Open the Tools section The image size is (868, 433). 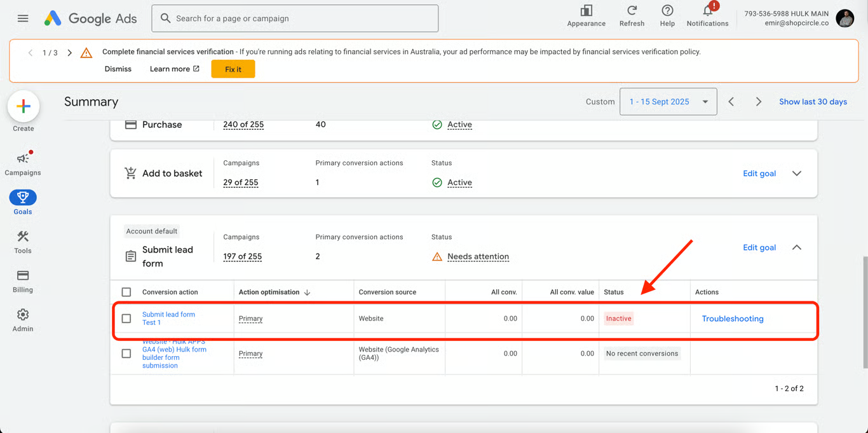coord(23,242)
